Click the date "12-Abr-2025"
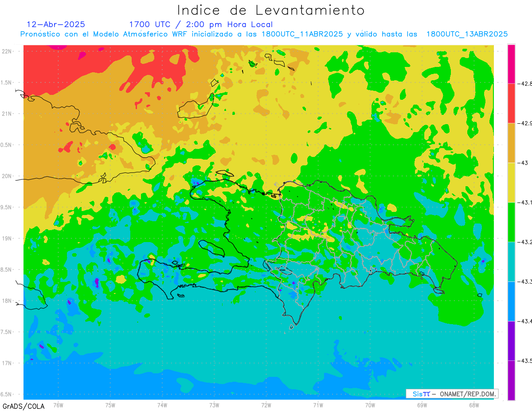This screenshot has width=532, height=411. (56, 24)
